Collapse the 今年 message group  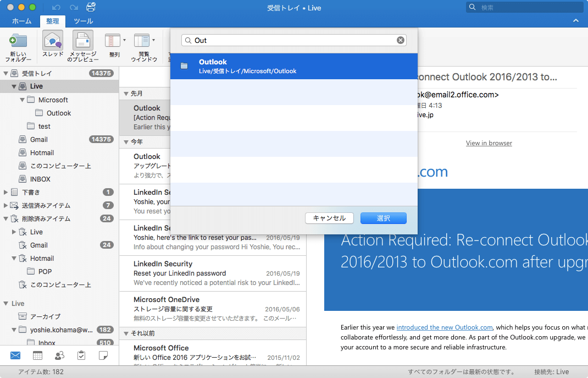click(x=126, y=143)
